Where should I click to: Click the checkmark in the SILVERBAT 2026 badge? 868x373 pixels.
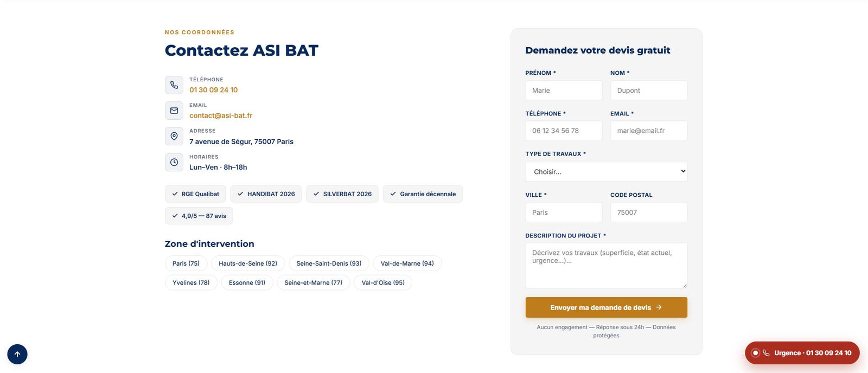pos(316,194)
